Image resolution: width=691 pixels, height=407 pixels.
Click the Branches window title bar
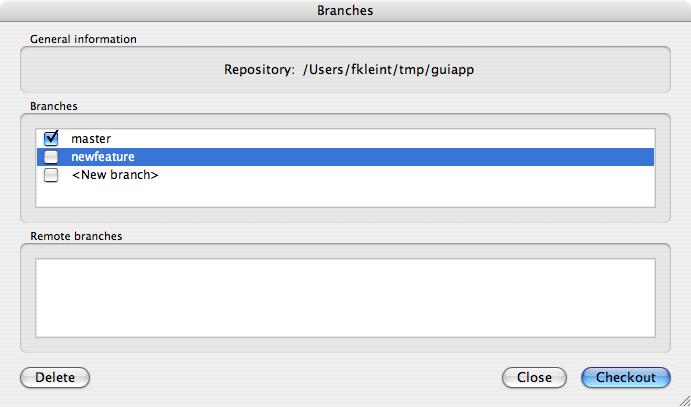point(345,11)
